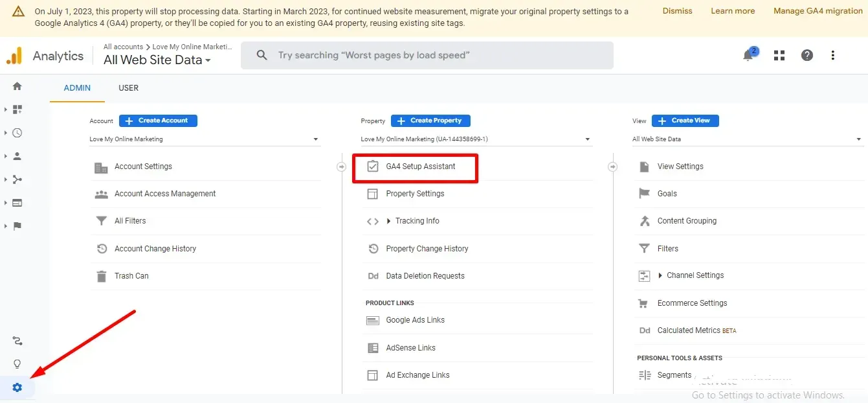Image resolution: width=868 pixels, height=403 pixels.
Task: Expand the Channel Settings submenu
Action: tap(660, 276)
